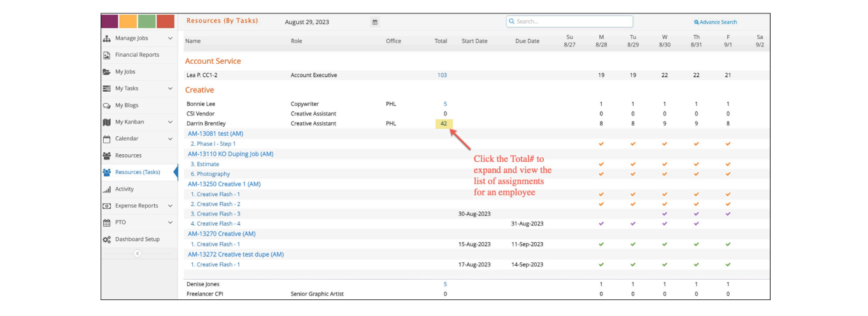Click Monday checkmark for Phase I - Step 1

(x=601, y=144)
